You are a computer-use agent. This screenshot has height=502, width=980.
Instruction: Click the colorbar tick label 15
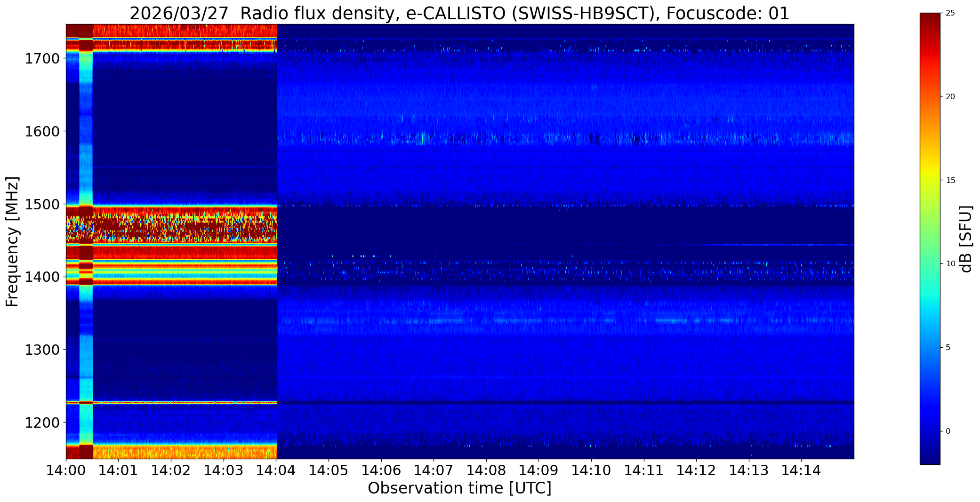[x=950, y=181]
